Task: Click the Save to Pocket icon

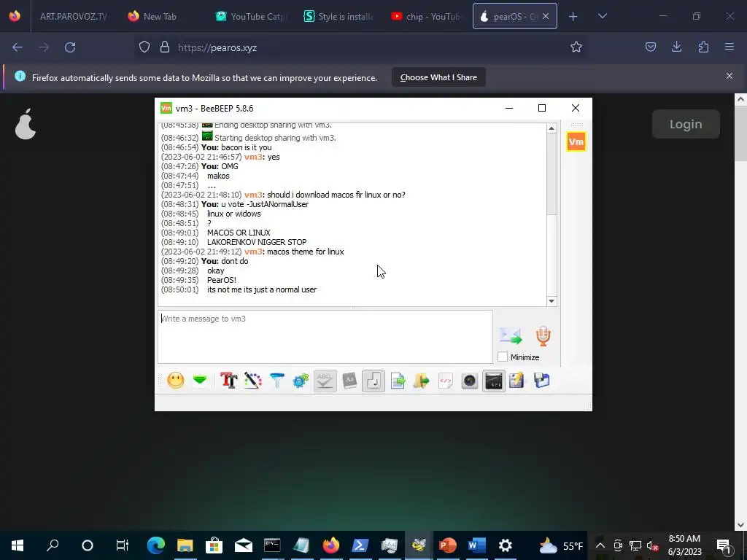Action: pyautogui.click(x=650, y=47)
